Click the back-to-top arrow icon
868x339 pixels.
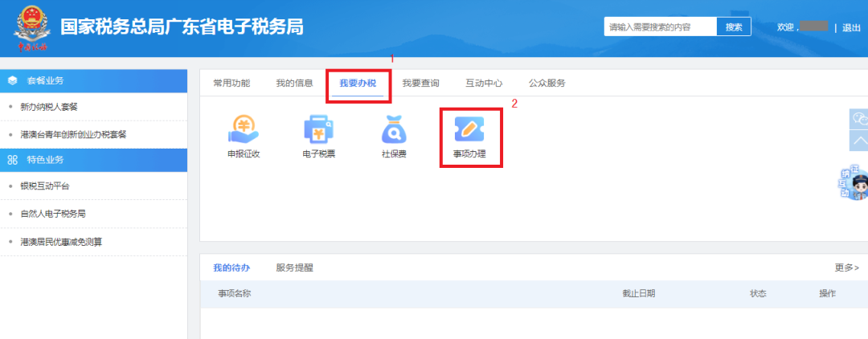point(859,141)
